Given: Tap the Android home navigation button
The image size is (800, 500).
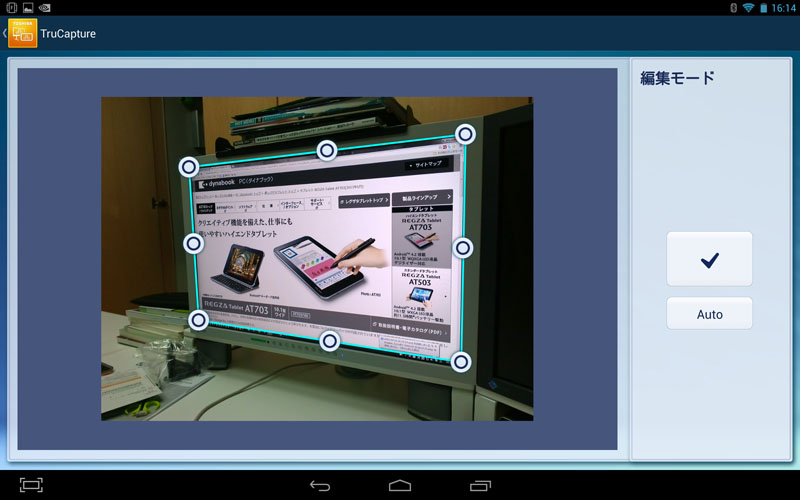Looking at the screenshot, I should 399,485.
